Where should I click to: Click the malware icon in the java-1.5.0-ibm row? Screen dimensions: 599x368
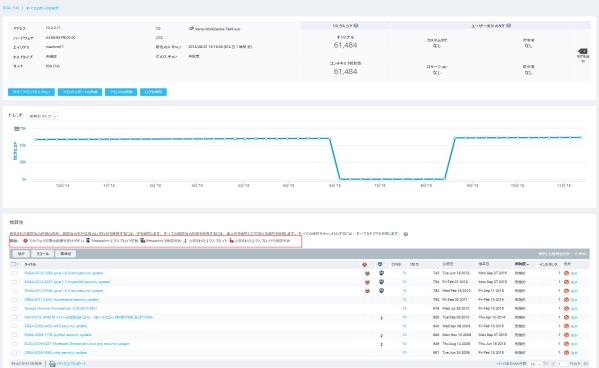[367, 291]
